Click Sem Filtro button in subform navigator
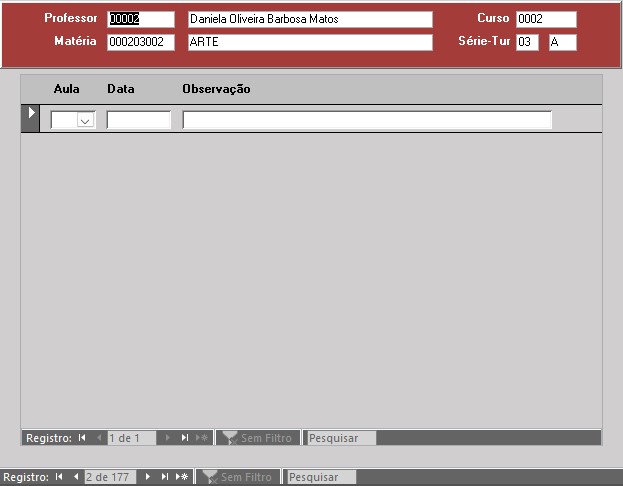 (x=258, y=438)
